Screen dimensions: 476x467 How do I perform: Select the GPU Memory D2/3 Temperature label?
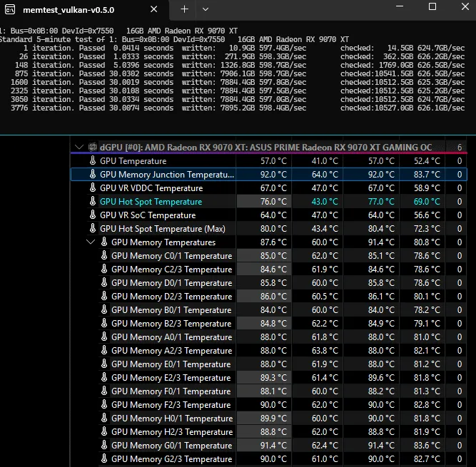[x=171, y=297]
